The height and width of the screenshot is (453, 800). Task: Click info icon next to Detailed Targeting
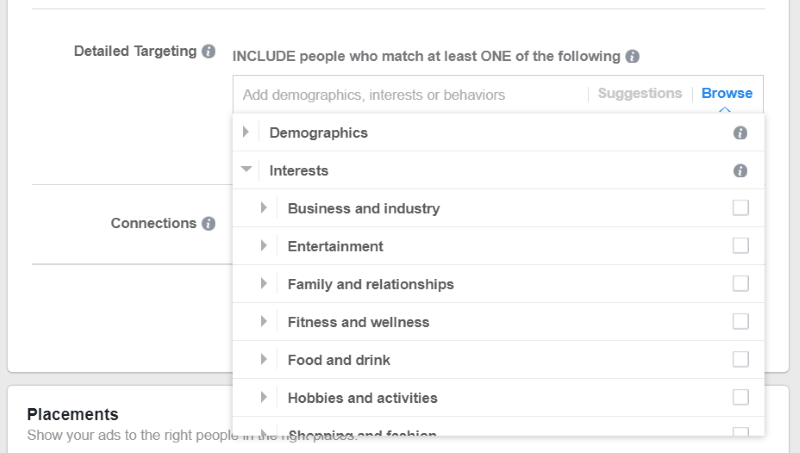(208, 51)
